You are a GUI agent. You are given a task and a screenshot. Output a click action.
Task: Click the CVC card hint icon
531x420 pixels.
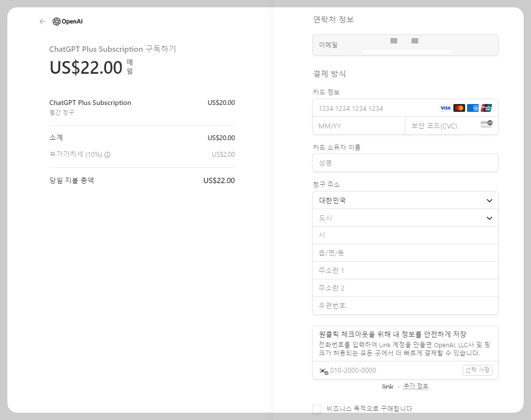click(x=487, y=124)
